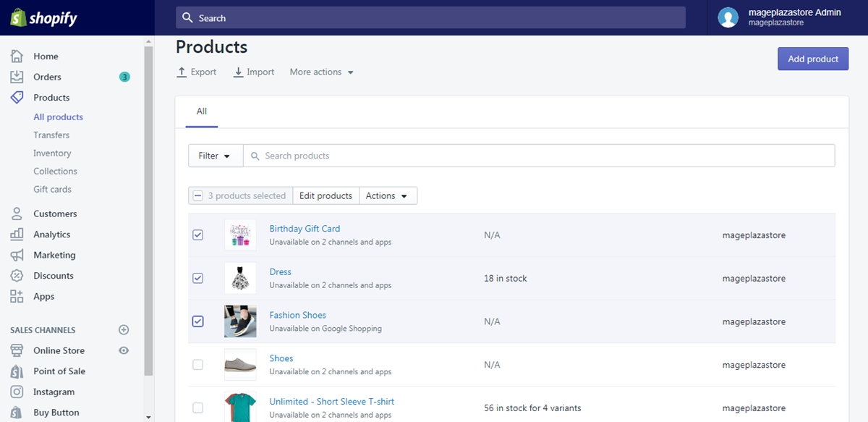Select the All tab
The width and height of the screenshot is (868, 422).
tap(202, 111)
